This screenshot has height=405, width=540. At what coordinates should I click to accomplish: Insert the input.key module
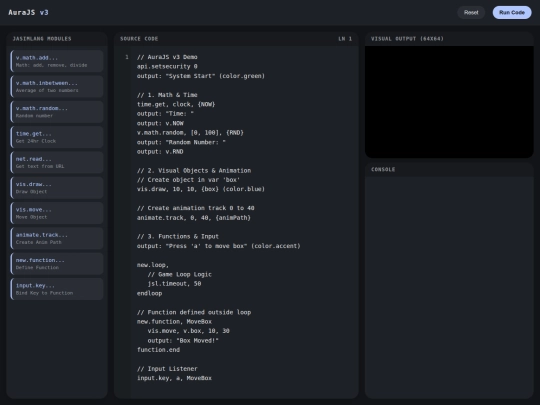click(57, 289)
